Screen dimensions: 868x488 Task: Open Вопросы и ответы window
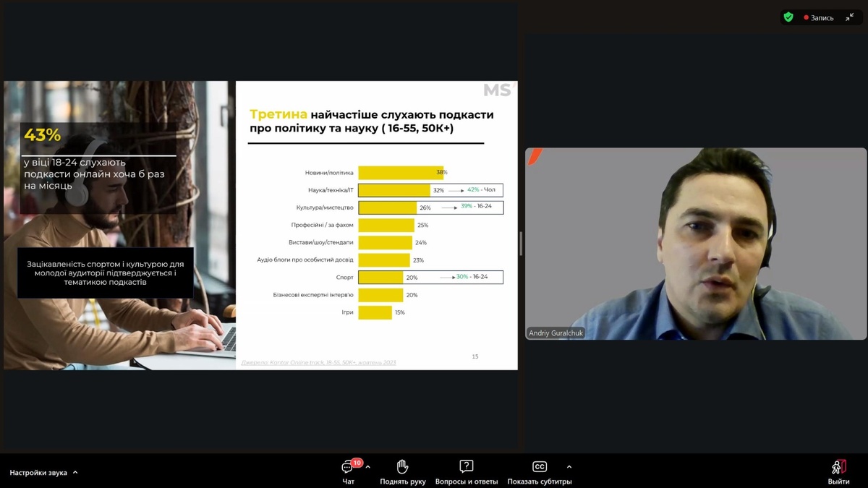pyautogui.click(x=467, y=471)
